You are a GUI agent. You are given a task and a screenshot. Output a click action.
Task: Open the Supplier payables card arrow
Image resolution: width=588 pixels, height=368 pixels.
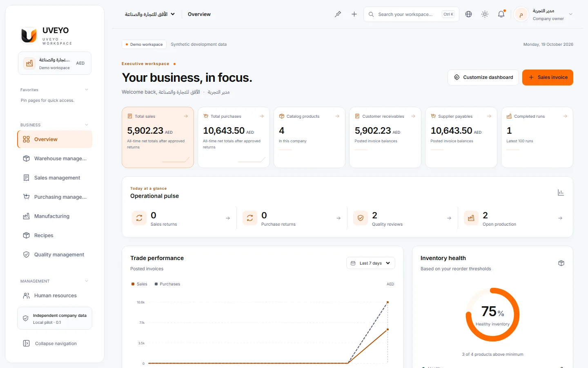[489, 117]
